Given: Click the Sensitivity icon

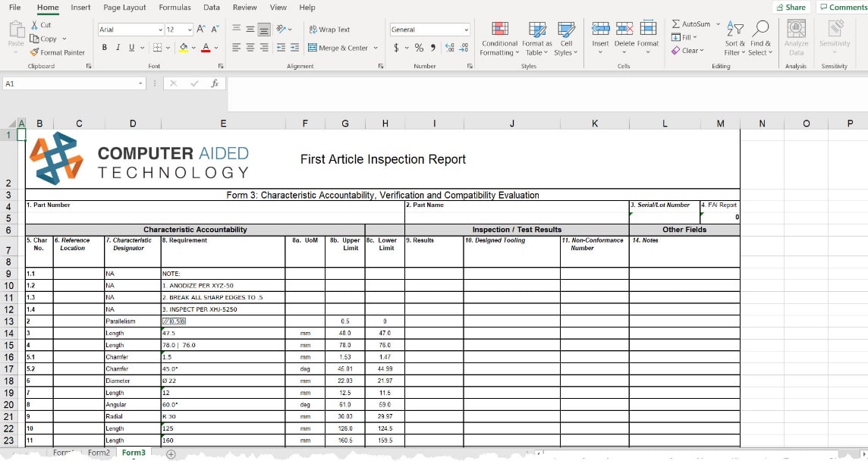Looking at the screenshot, I should pos(835,29).
